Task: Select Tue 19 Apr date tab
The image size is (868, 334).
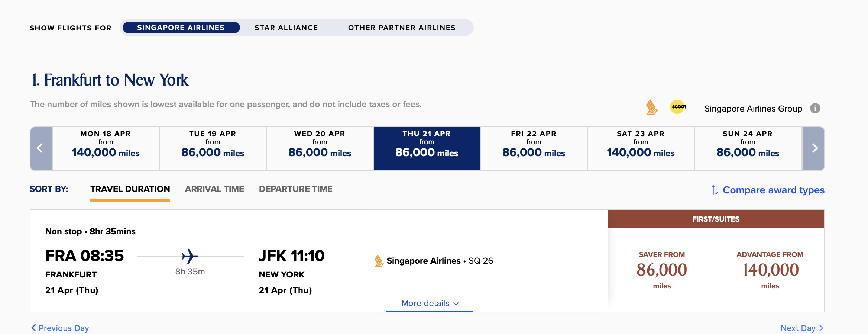Action: tap(213, 148)
